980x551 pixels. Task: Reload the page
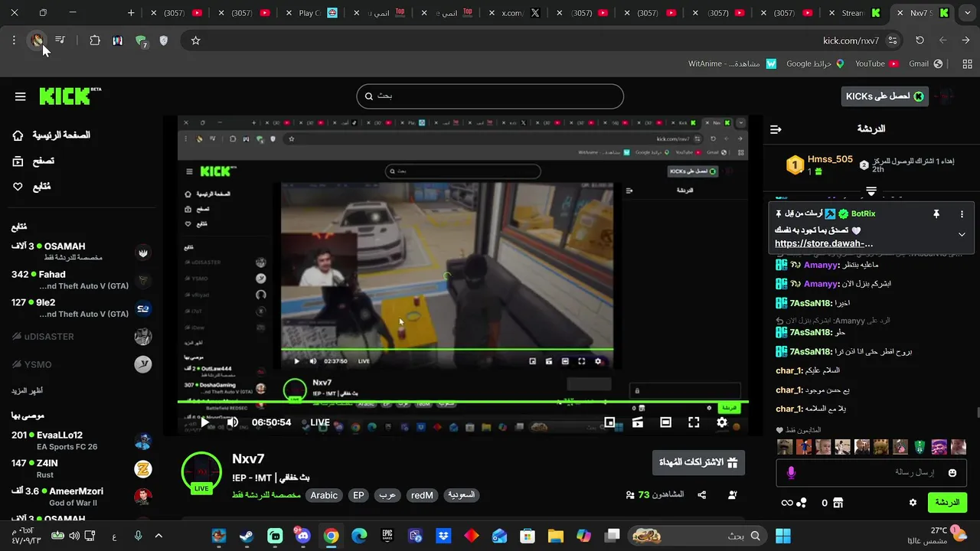(x=920, y=41)
